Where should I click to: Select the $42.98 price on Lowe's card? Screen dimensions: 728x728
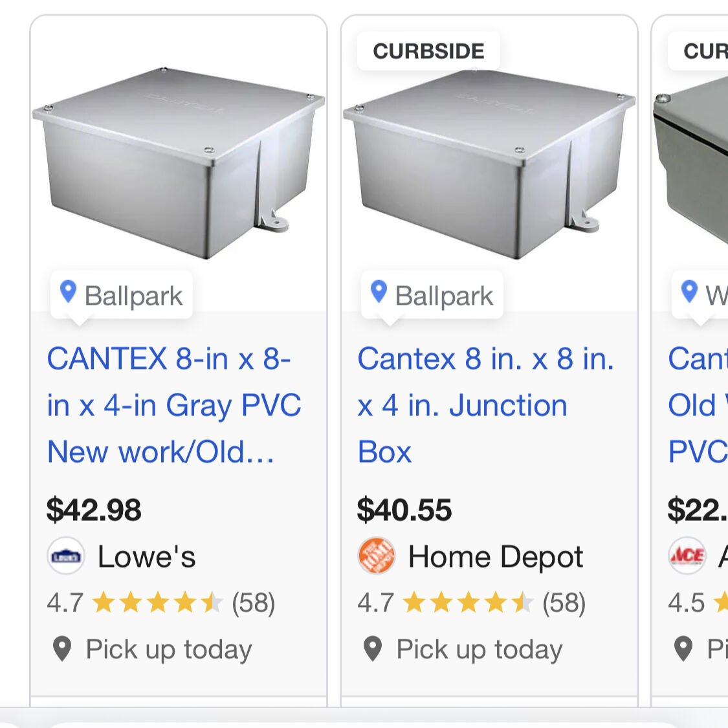point(94,510)
